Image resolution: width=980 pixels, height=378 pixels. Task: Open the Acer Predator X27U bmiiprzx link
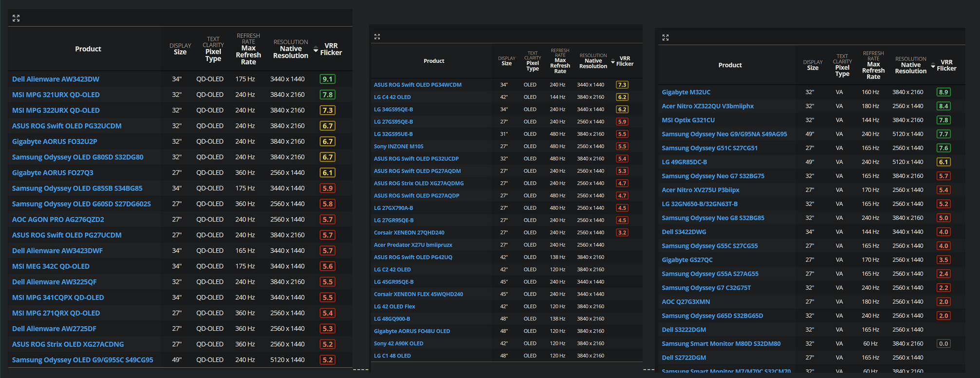(x=413, y=245)
